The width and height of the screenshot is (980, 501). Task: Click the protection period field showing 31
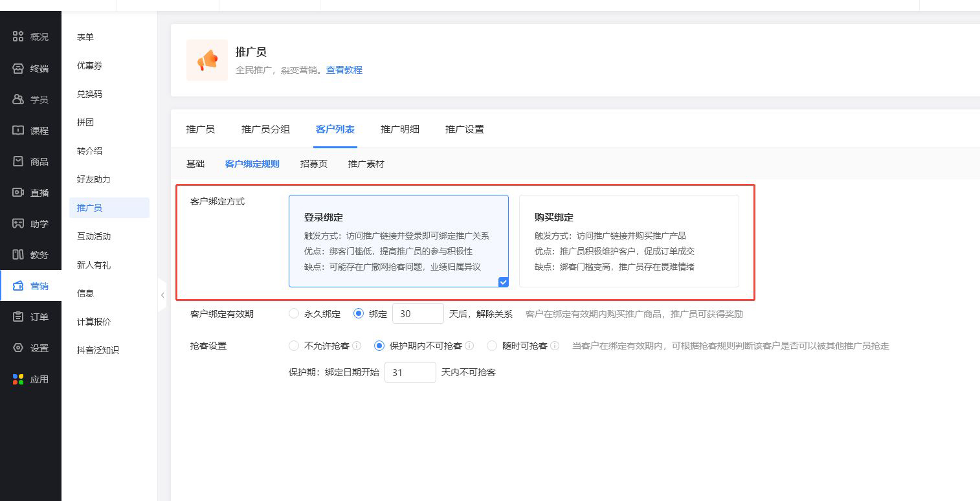(410, 372)
